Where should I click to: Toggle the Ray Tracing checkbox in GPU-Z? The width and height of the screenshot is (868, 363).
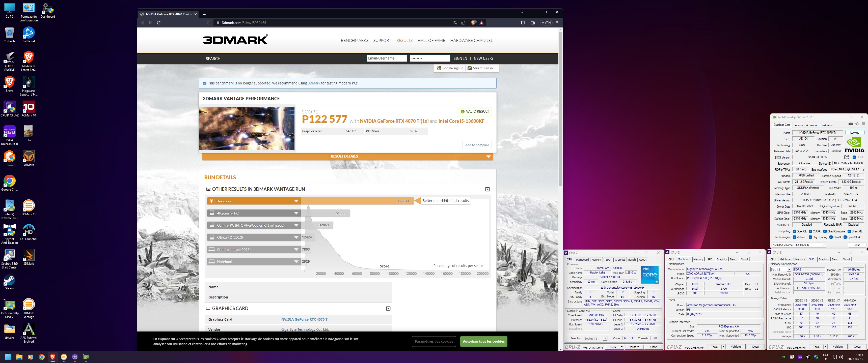coord(810,237)
